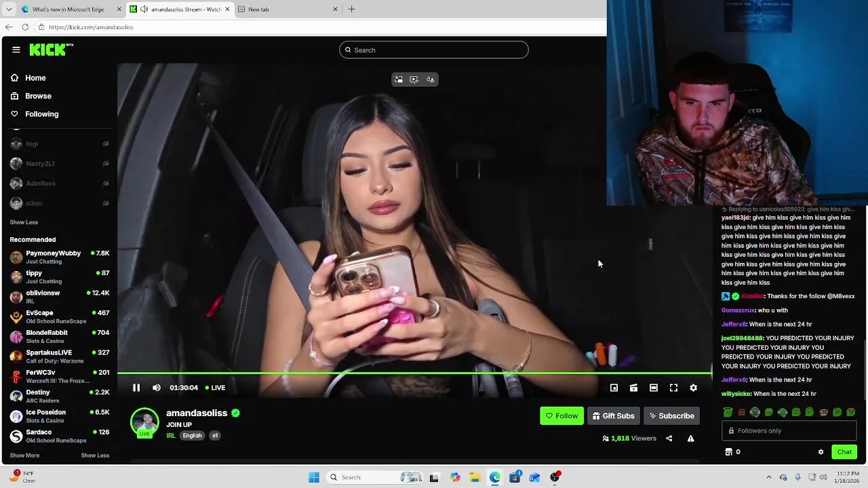The width and height of the screenshot is (868, 488).
Task: Click user Gomezcrux in chat
Action: (738, 310)
